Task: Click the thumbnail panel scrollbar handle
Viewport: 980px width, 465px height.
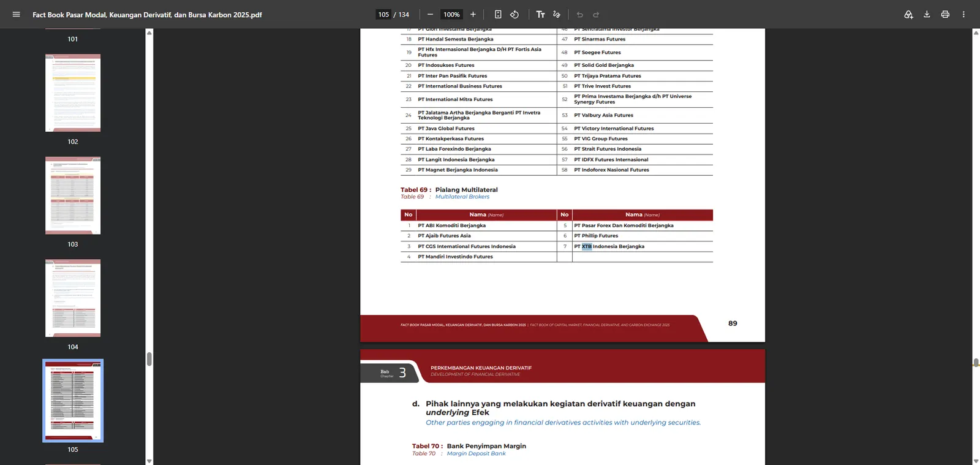Action: coord(149,359)
